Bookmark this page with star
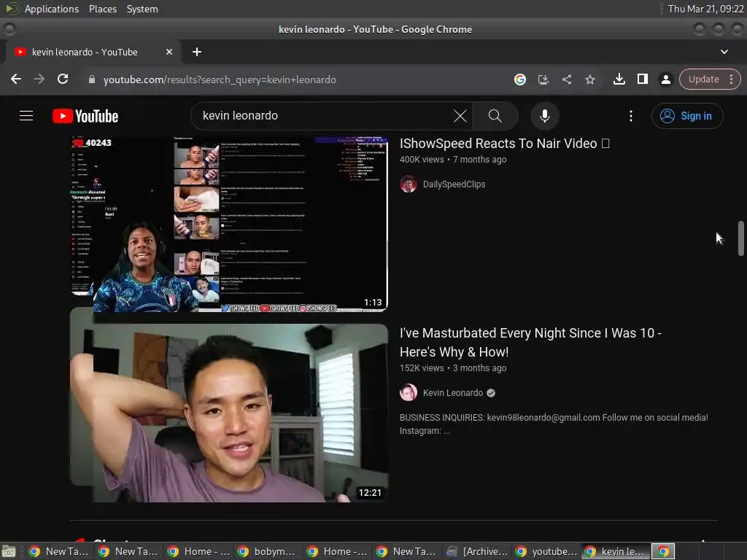Image resolution: width=747 pixels, height=560 pixels. click(589, 79)
